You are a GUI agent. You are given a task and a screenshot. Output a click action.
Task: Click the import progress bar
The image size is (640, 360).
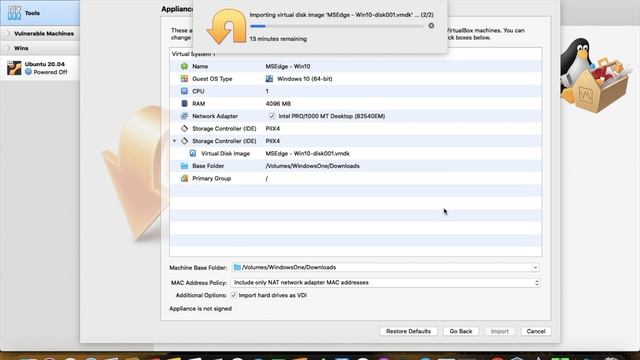337,26
